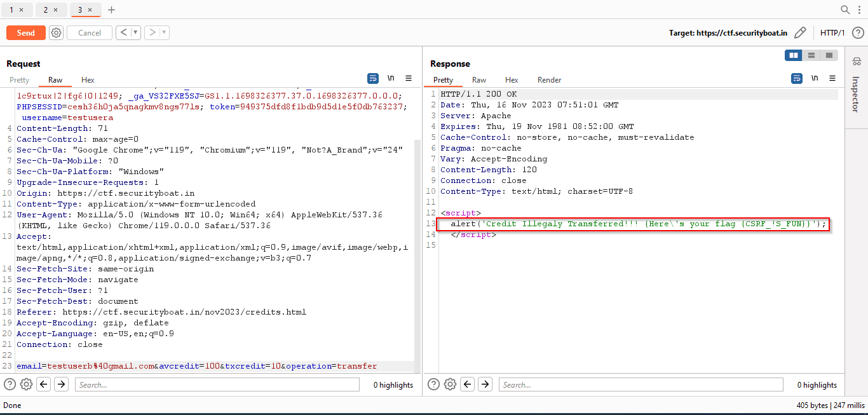The image size is (868, 415).
Task: Switch to Repeater tab 2
Action: click(x=46, y=10)
